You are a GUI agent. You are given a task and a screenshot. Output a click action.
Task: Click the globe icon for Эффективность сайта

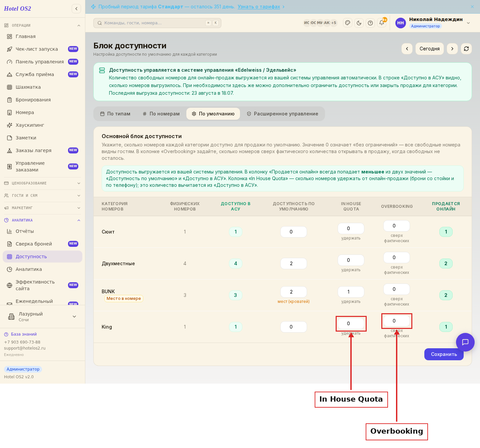(x=10, y=285)
